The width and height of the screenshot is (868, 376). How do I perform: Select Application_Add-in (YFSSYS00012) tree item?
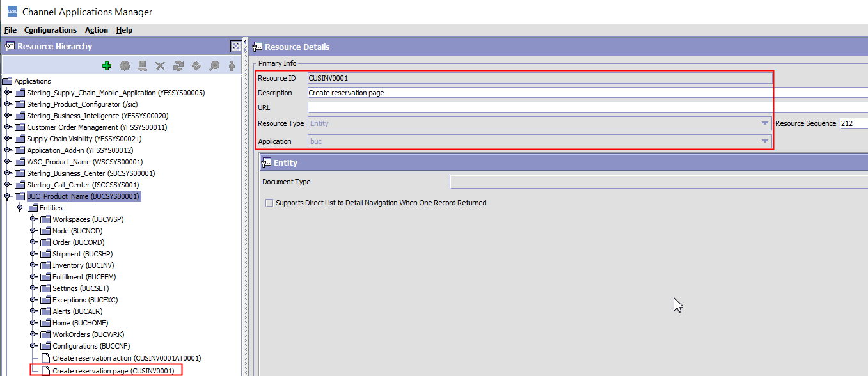coord(80,150)
